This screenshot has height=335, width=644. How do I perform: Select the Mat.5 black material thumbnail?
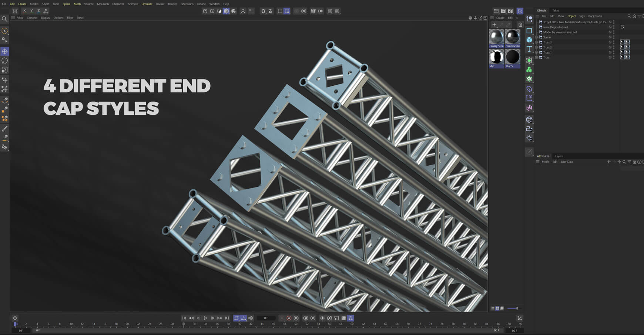(513, 59)
